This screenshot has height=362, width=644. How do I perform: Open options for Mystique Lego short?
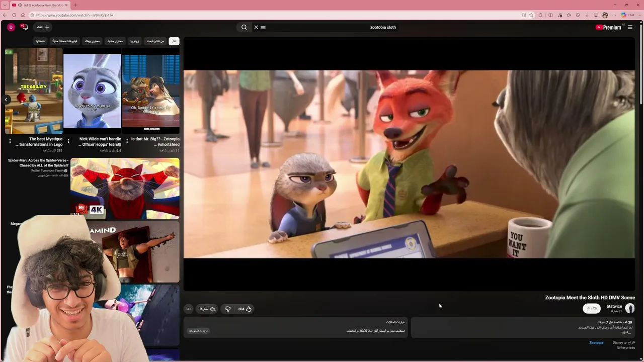[10, 141]
